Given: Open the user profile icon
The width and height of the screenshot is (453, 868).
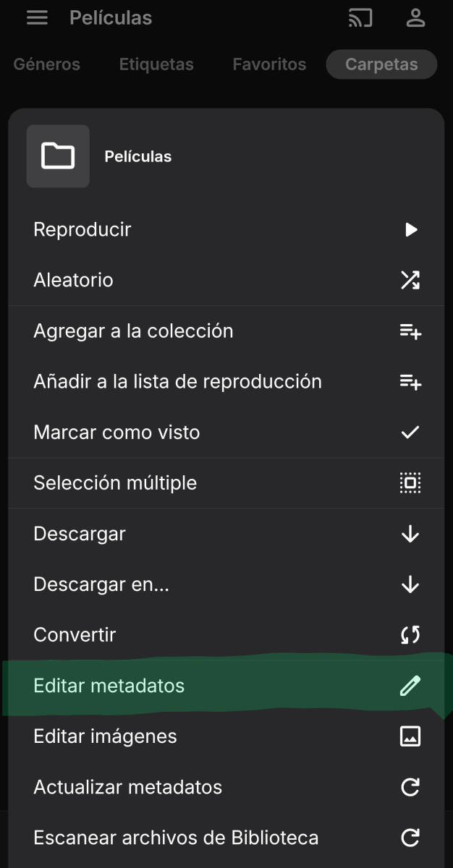Looking at the screenshot, I should pyautogui.click(x=415, y=17).
